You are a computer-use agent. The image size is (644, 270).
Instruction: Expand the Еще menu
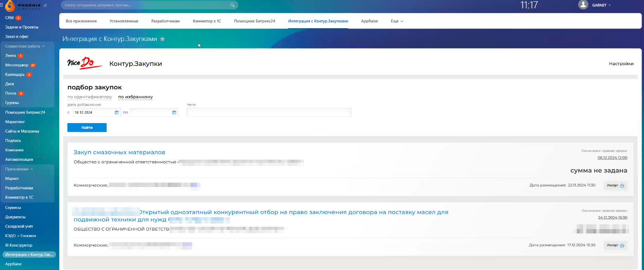click(397, 21)
